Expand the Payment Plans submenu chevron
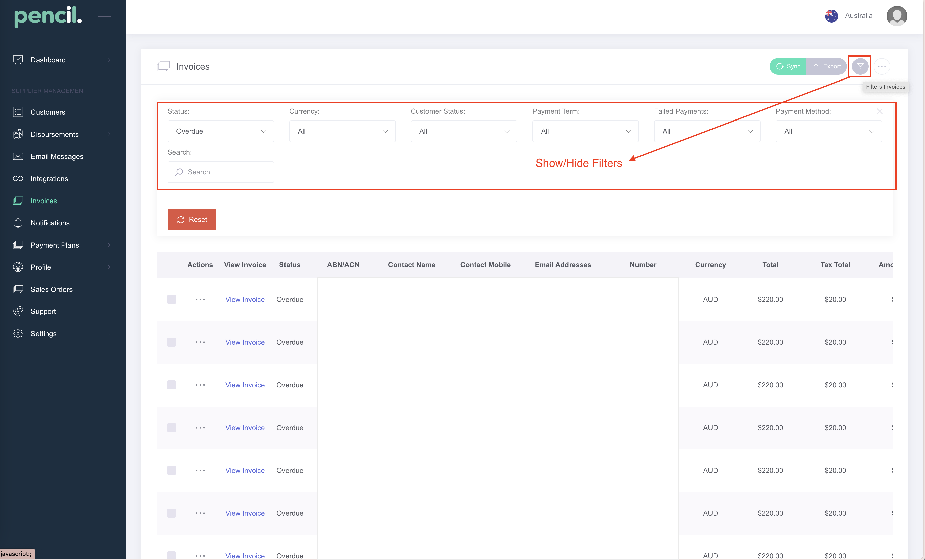925x560 pixels. point(109,245)
